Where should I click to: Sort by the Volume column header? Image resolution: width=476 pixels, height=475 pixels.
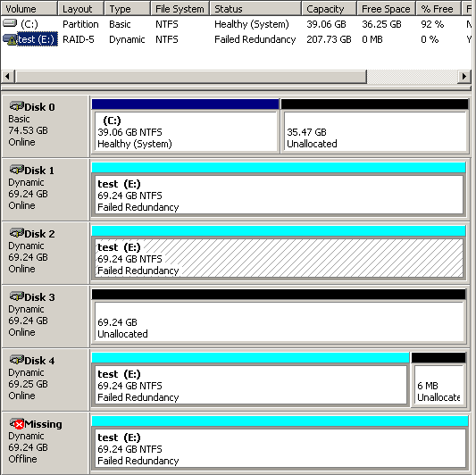[x=29, y=9]
